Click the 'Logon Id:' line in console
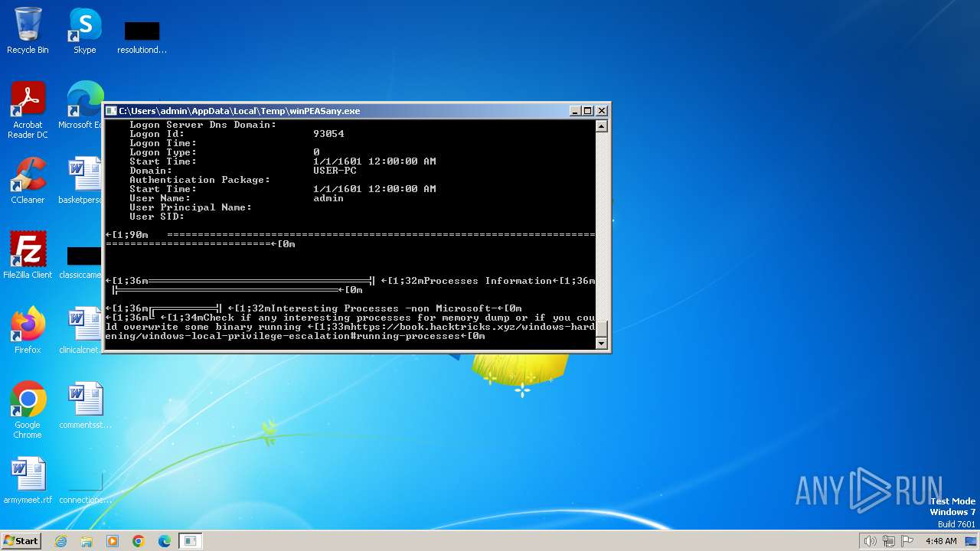This screenshot has height=551, width=980. tap(237, 134)
